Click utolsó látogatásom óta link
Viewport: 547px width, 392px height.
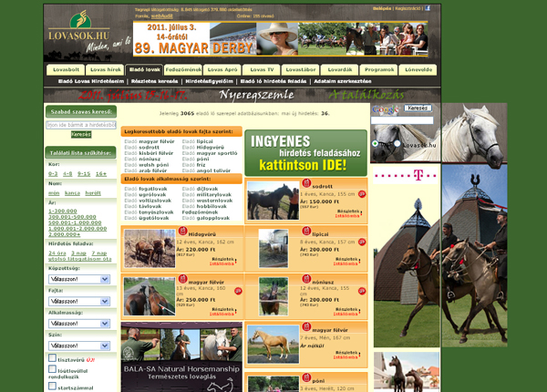coord(80,259)
